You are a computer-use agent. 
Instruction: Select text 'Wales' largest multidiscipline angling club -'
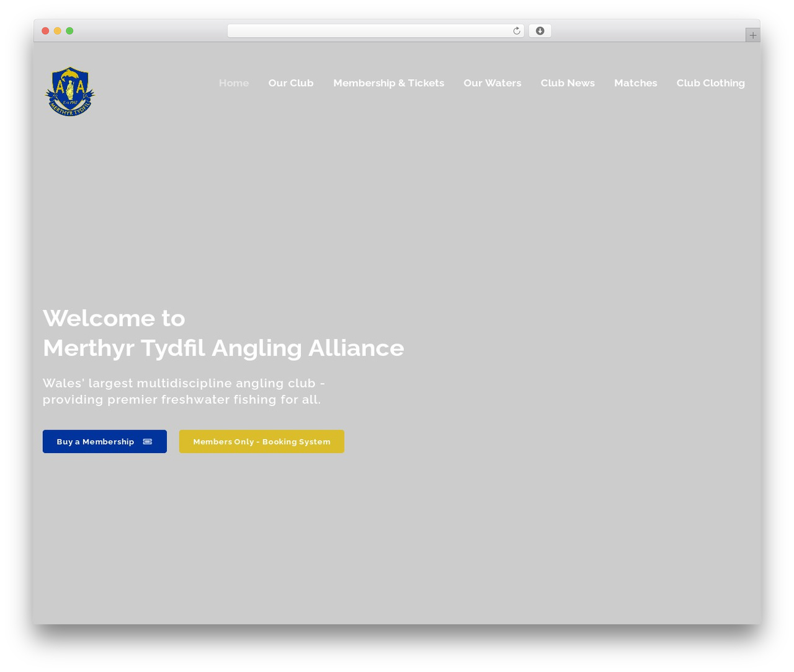[x=184, y=383]
